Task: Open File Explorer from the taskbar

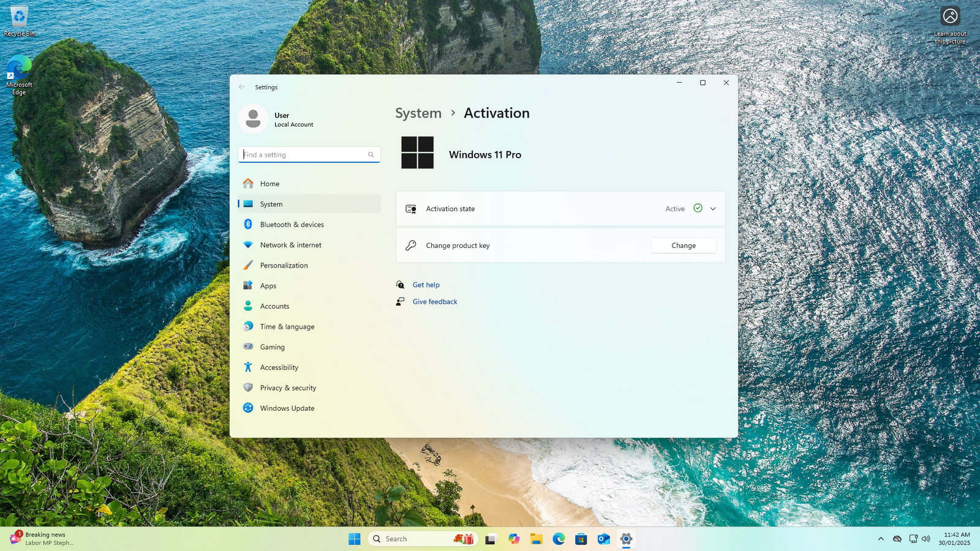Action: 536,539
